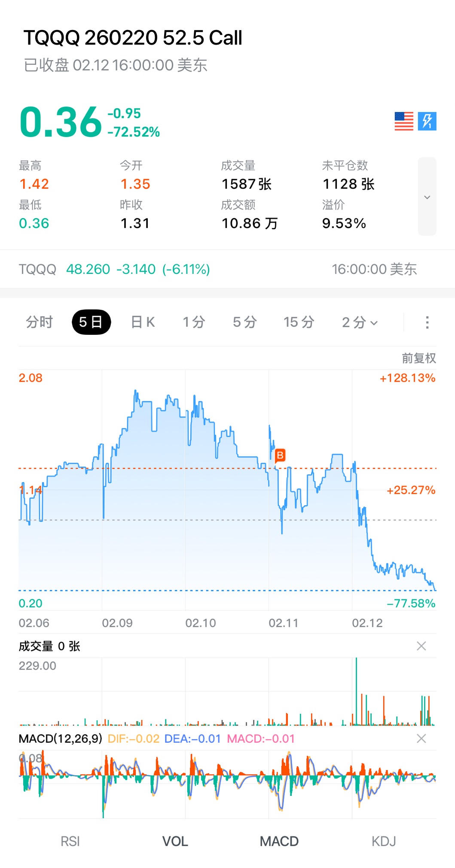Toggle the MACD indicator at bottom

coord(279,841)
